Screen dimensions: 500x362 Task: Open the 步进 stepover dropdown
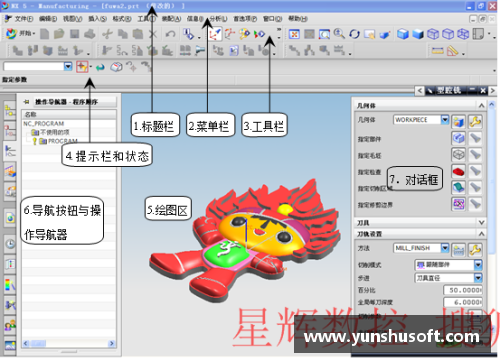click(478, 278)
